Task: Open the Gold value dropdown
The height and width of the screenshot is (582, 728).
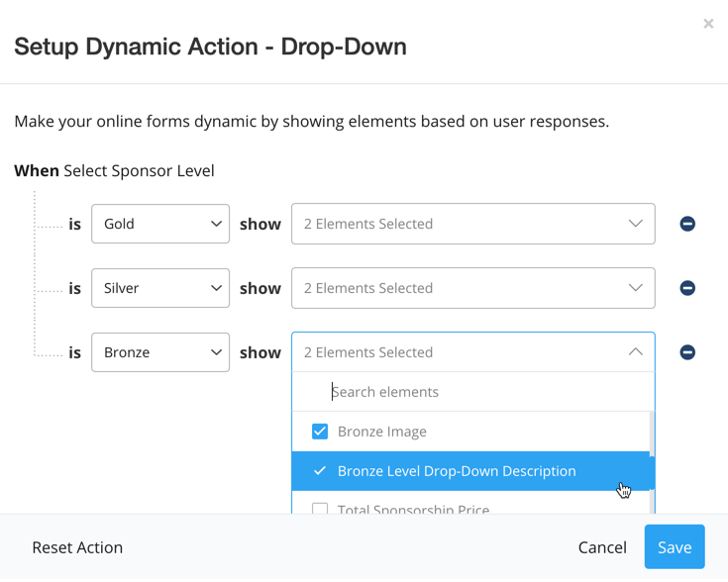Action: (160, 224)
